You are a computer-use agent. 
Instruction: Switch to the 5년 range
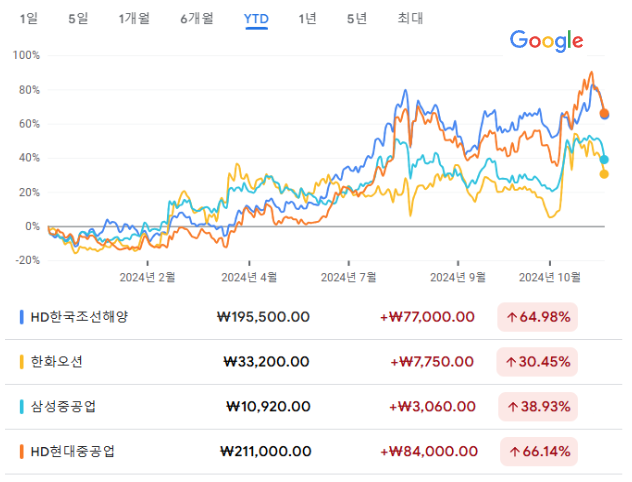click(357, 18)
